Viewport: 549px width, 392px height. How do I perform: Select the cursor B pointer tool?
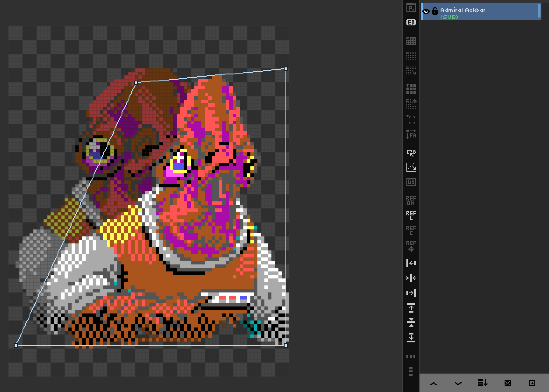click(411, 152)
